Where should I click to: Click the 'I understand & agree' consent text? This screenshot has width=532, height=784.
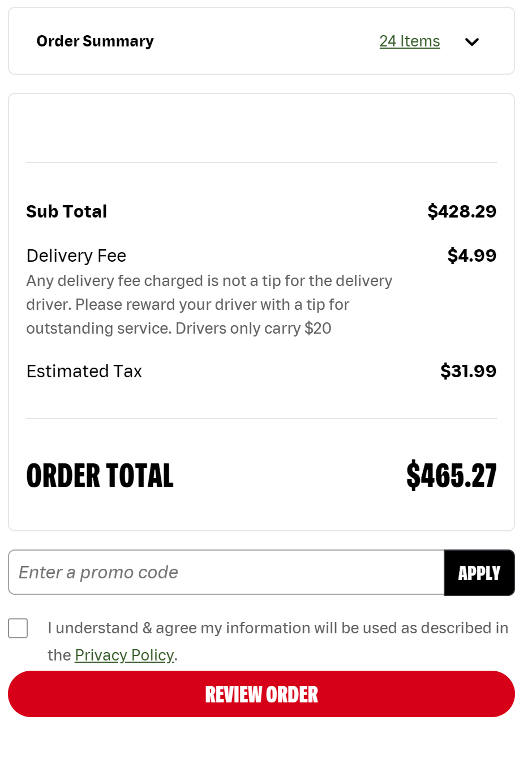277,628
